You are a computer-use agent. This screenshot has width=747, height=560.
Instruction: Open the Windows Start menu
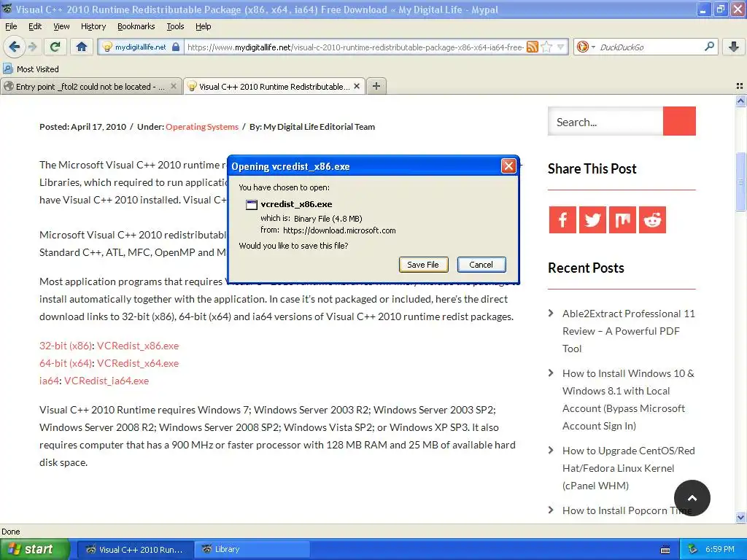tap(35, 549)
